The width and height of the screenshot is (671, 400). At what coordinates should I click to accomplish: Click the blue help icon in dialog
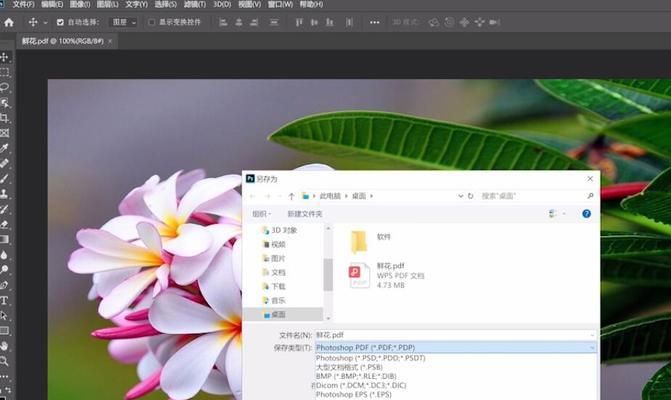pos(586,213)
